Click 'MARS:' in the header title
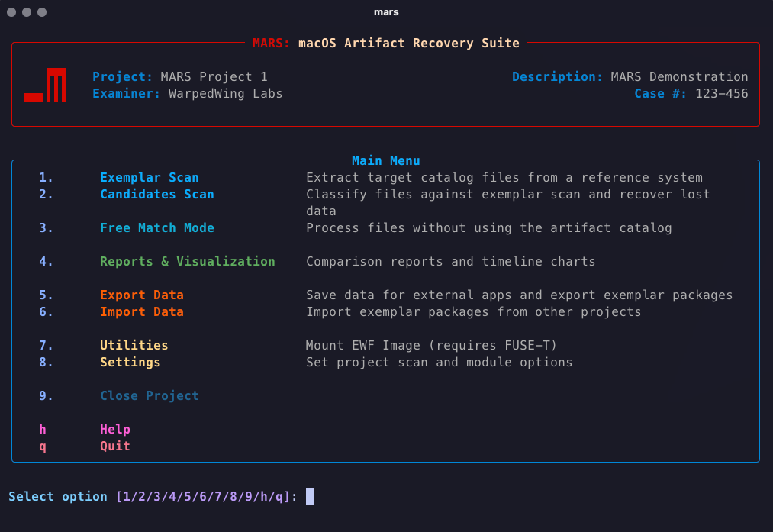Viewport: 773px width, 532px height. pyautogui.click(x=271, y=44)
